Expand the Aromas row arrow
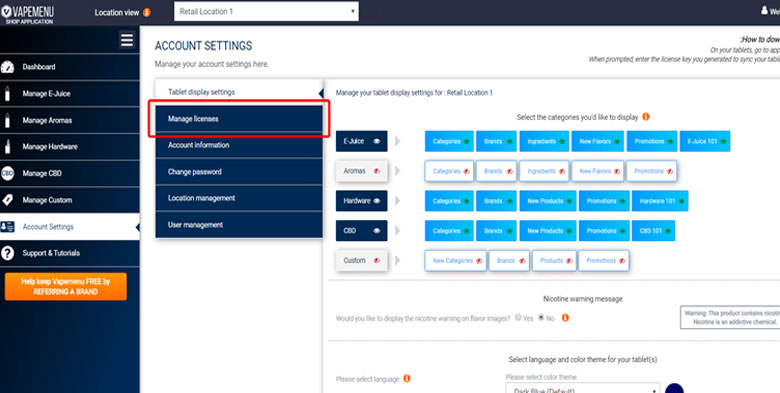The height and width of the screenshot is (393, 780). pyautogui.click(x=397, y=171)
